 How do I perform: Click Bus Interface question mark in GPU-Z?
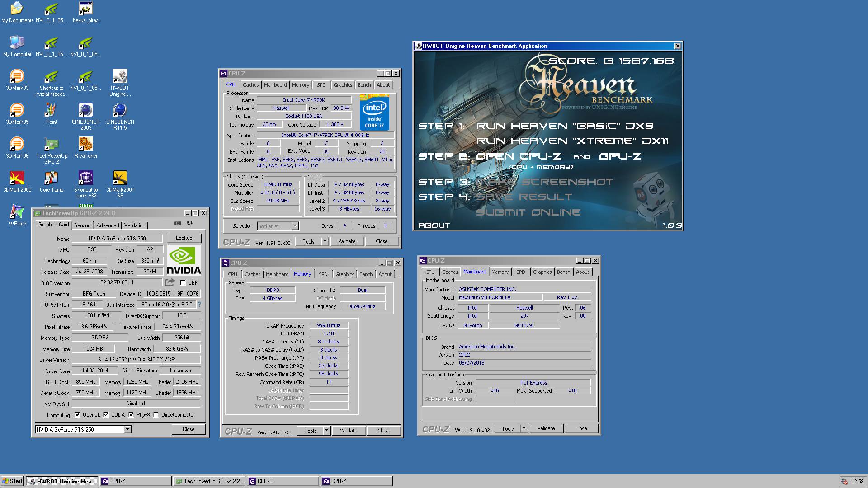[x=199, y=305]
